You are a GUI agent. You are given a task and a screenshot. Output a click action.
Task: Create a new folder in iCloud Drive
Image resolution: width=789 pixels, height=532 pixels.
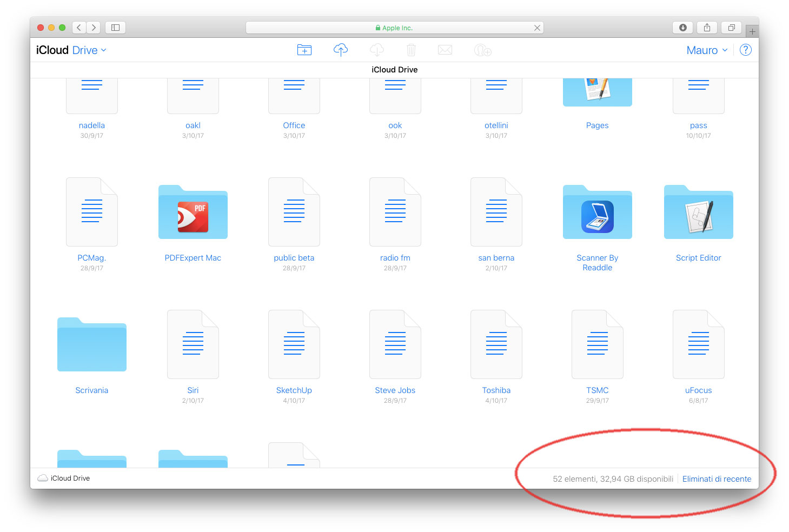pyautogui.click(x=304, y=49)
